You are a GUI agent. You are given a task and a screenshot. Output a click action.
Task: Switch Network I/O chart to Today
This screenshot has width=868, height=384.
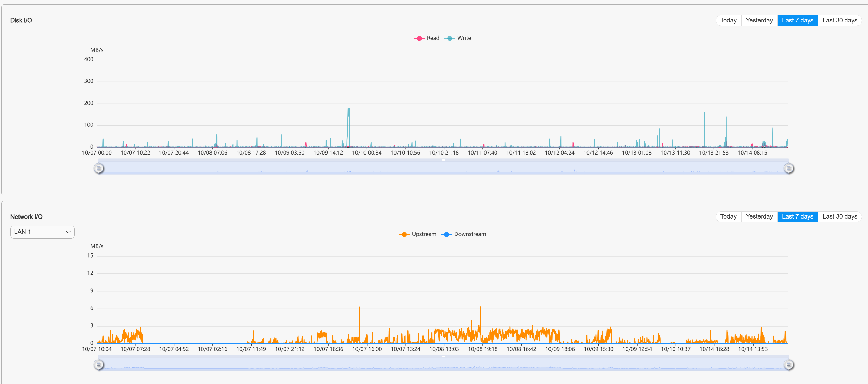click(x=728, y=217)
